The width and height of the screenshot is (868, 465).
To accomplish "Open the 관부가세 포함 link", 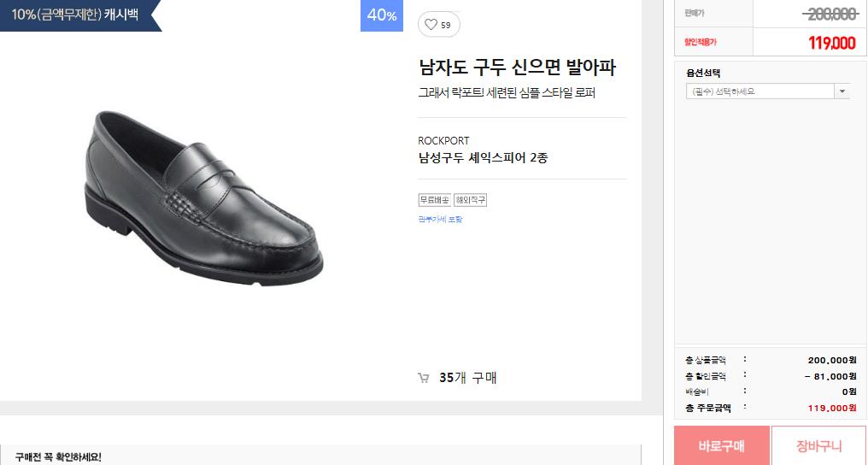I will (x=440, y=220).
